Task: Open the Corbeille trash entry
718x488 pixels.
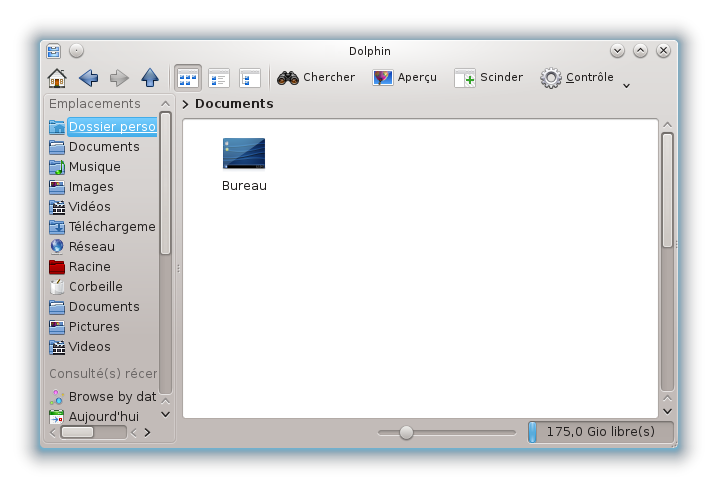Action: [103, 287]
